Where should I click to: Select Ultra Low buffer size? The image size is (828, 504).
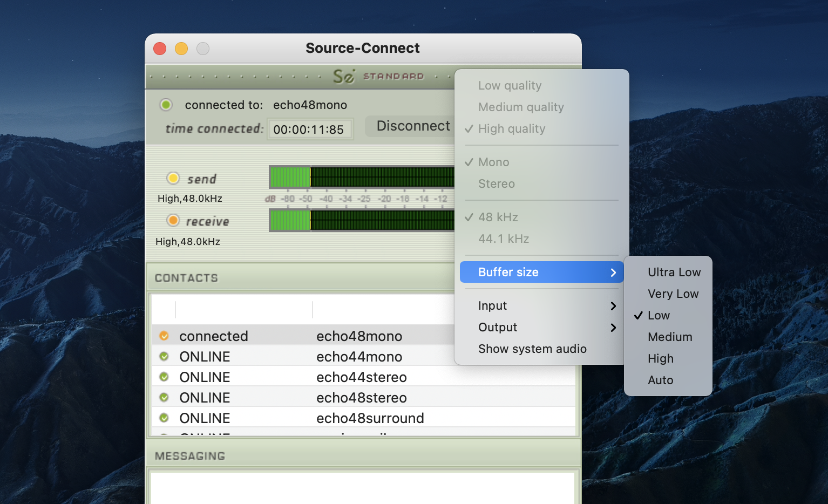(674, 272)
